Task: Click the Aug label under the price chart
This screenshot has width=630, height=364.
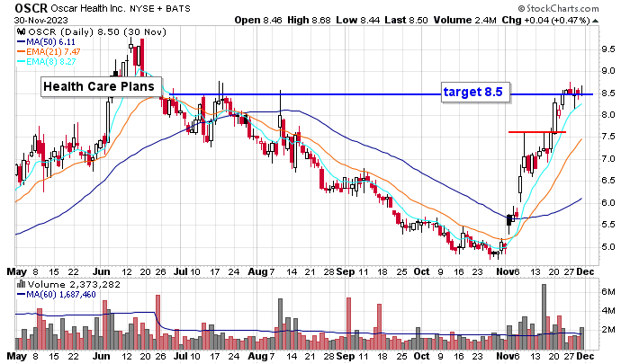Action: (x=257, y=271)
